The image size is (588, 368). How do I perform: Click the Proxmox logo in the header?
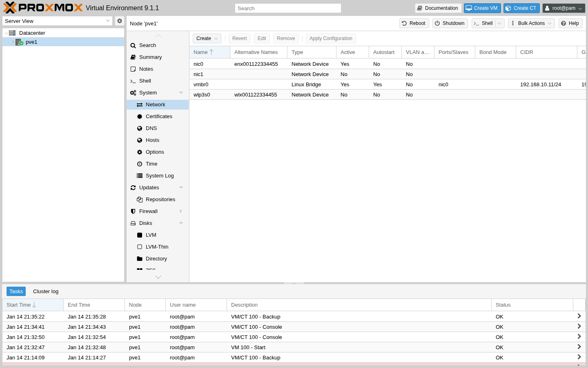(x=43, y=8)
